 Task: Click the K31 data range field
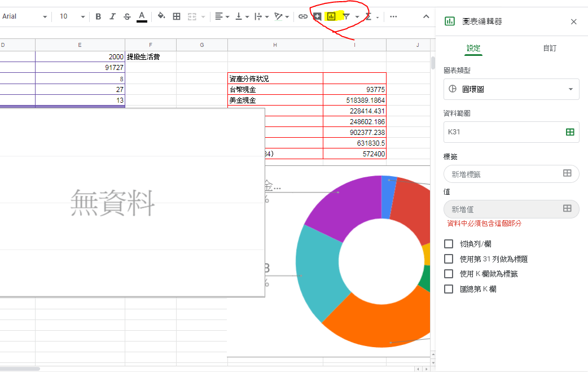511,132
